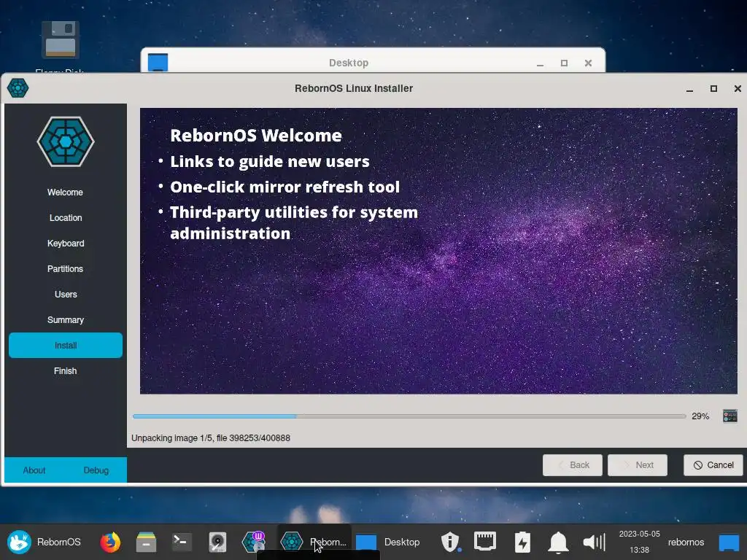Select the Keyboard step in sidebar
The width and height of the screenshot is (747, 560).
click(x=65, y=244)
